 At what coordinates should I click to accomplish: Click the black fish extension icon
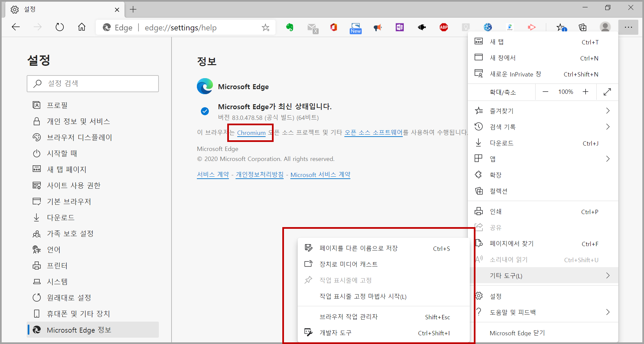pyautogui.click(x=422, y=27)
